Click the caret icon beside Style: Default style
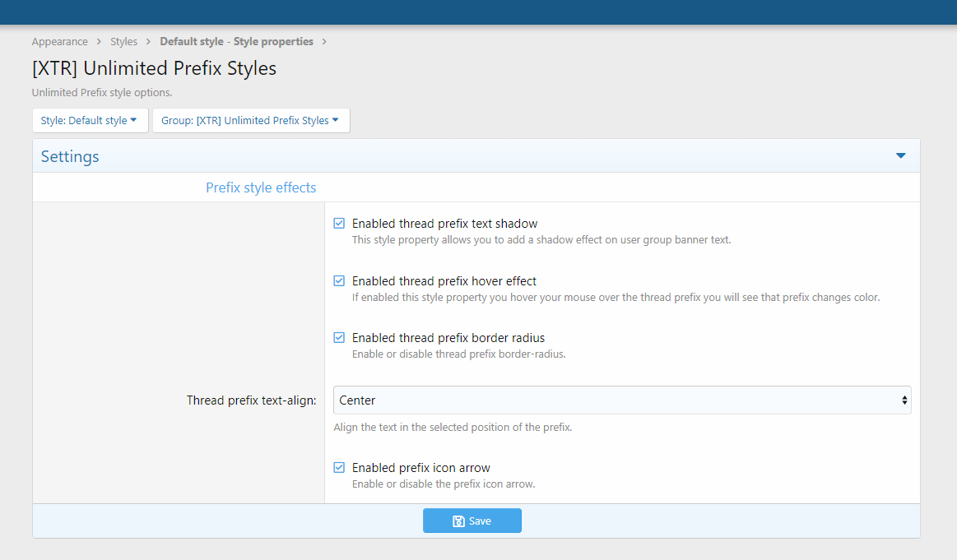This screenshot has height=560, width=957. tap(134, 120)
